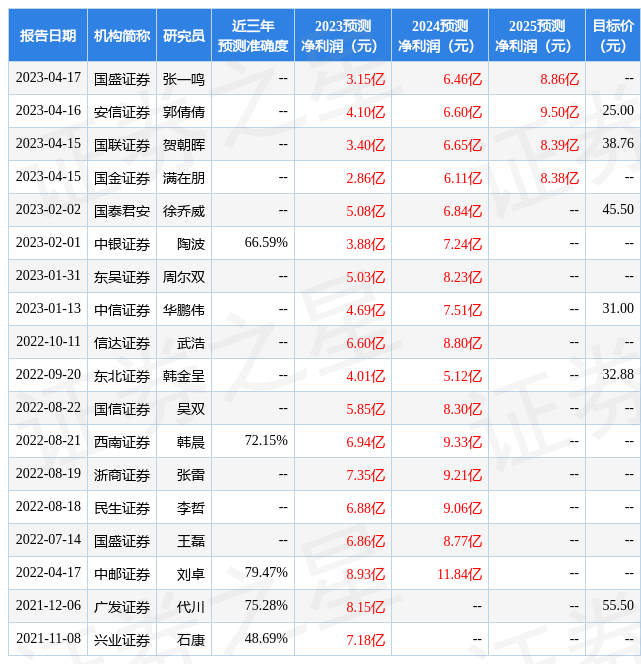Select the 66.59% accuracy value for 中银证券
641x664 pixels.
[x=266, y=243]
